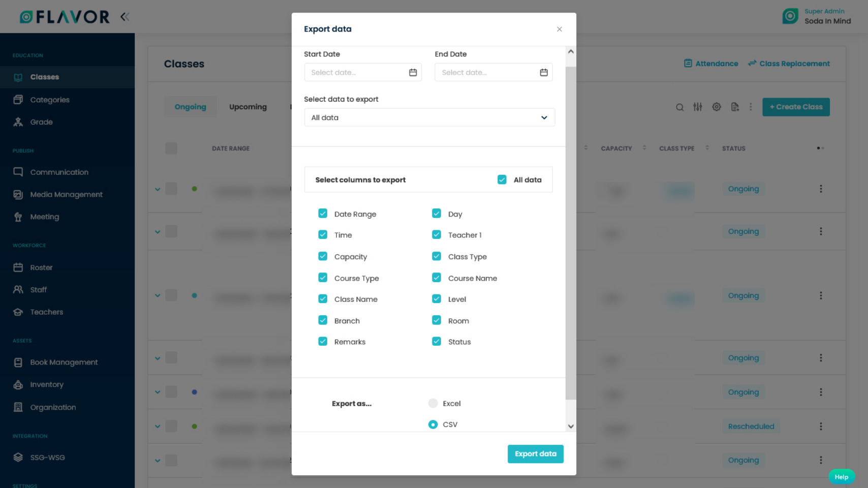Open the Classes section in sidebar
The height and width of the screenshot is (488, 868).
point(44,77)
